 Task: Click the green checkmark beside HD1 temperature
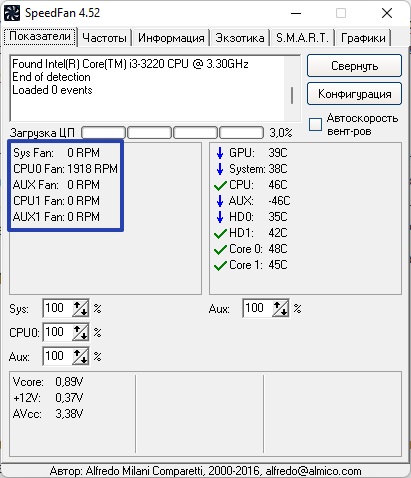point(220,233)
